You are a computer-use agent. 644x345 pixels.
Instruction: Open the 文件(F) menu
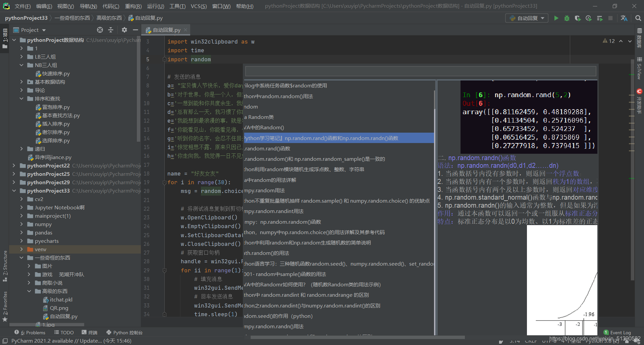point(22,6)
